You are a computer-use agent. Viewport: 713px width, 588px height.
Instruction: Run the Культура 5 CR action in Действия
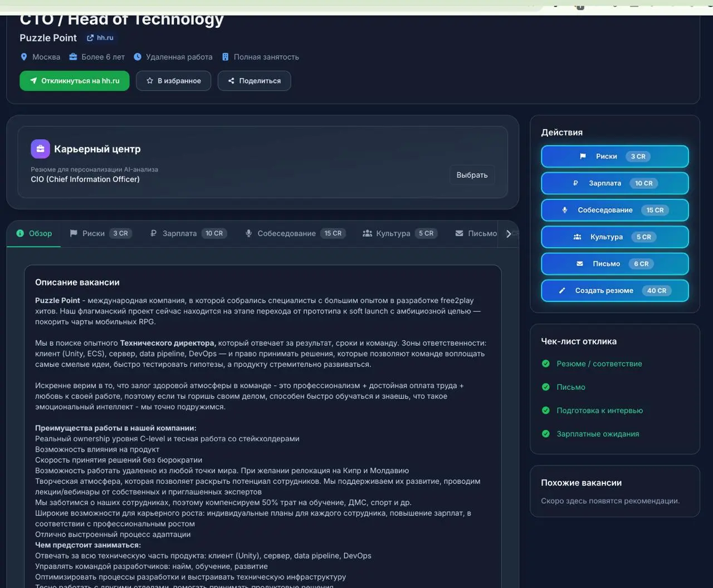[x=615, y=237]
